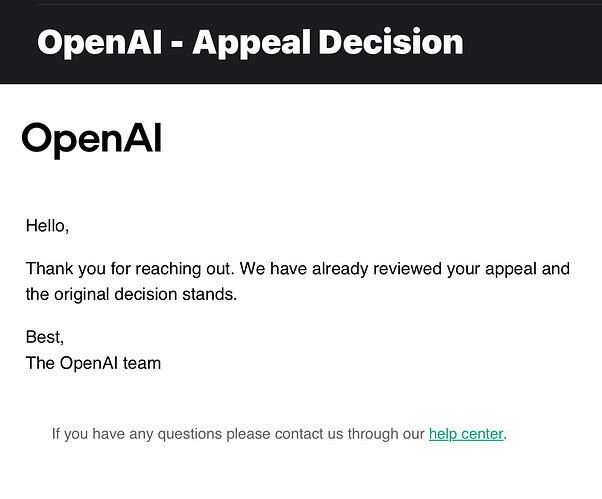The height and width of the screenshot is (499, 602).
Task: Click 'the original decision stands.' line
Action: point(131,294)
